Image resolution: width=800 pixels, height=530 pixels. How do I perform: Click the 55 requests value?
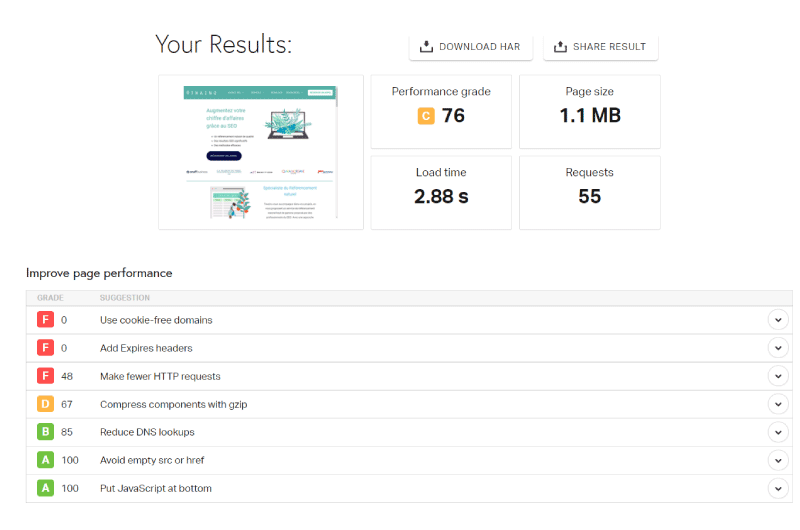590,196
